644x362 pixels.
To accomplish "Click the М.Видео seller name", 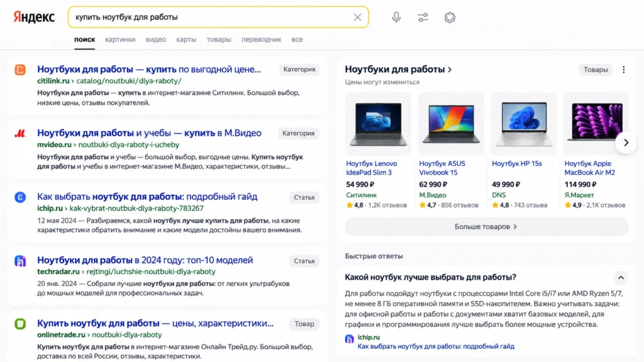I will (433, 195).
